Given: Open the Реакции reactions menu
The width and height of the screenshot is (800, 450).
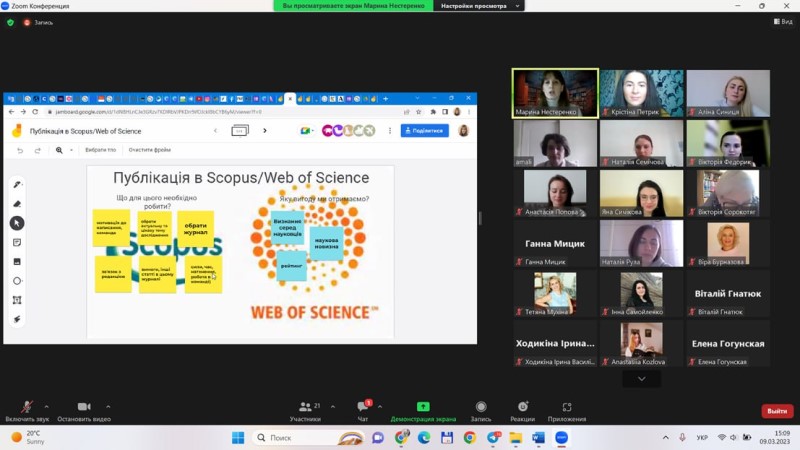Looking at the screenshot, I should (522, 411).
